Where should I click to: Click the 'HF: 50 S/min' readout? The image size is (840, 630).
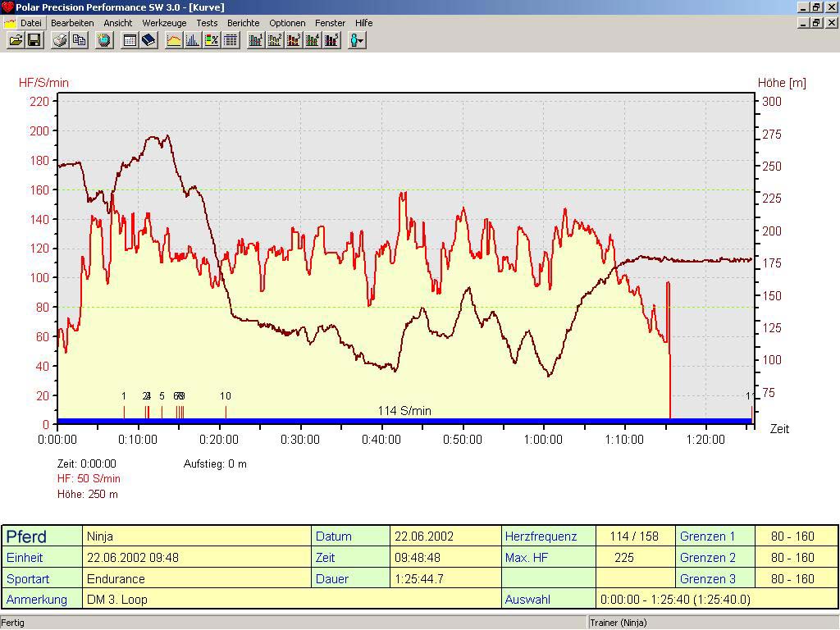click(x=89, y=479)
